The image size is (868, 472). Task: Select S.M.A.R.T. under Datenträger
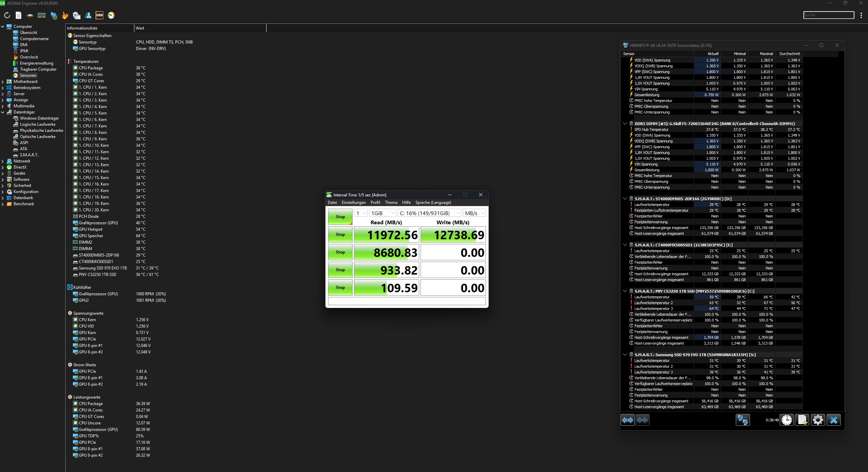click(x=29, y=155)
